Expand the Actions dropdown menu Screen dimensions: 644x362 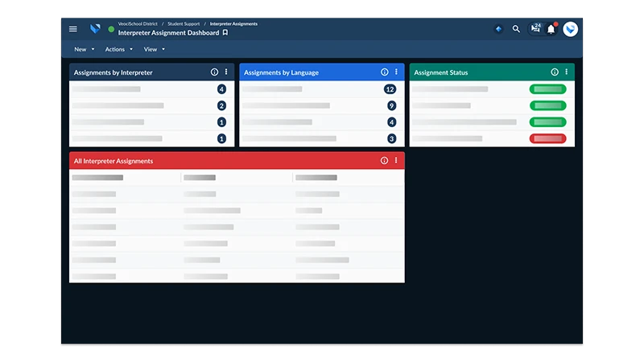coord(118,49)
